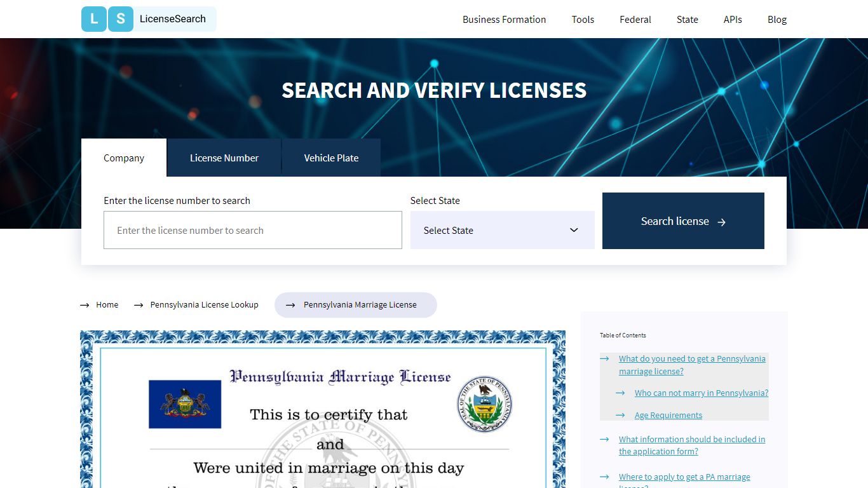868x488 pixels.
Task: Click the Select State dropdown chevron
Action: [574, 230]
